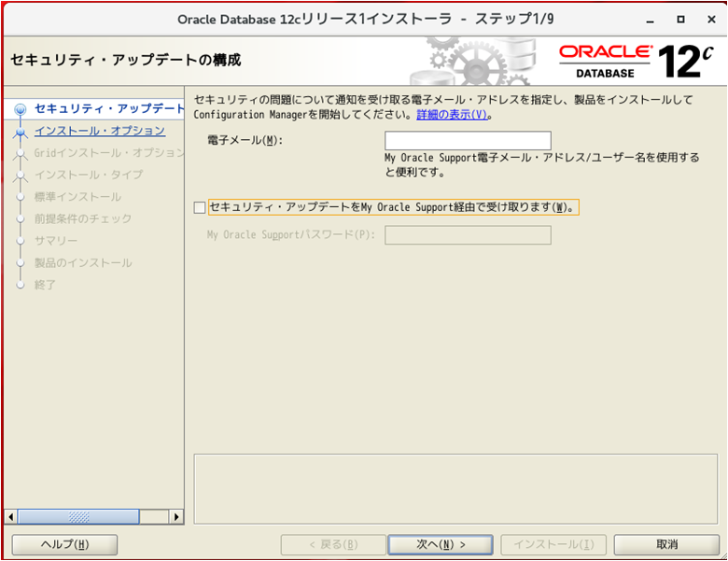Select the セキュリティ・アップデート step in sidebar

[x=109, y=108]
